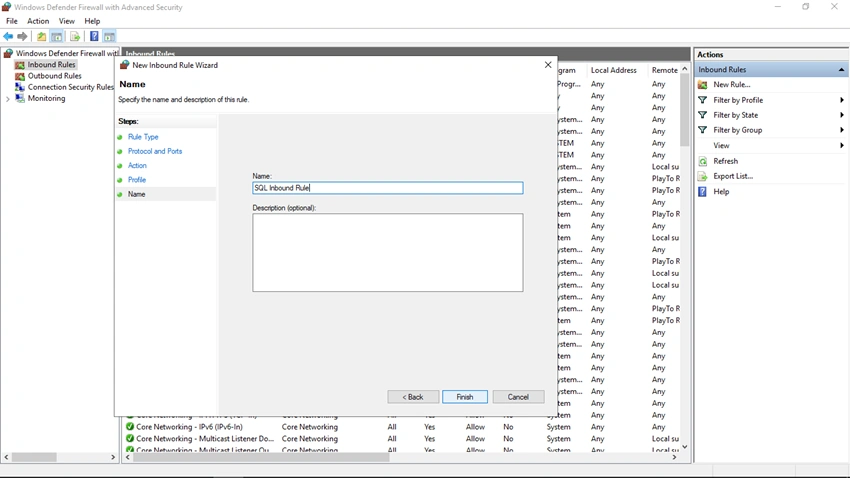
Task: Click the Refresh icon in Actions pane
Action: pos(703,161)
